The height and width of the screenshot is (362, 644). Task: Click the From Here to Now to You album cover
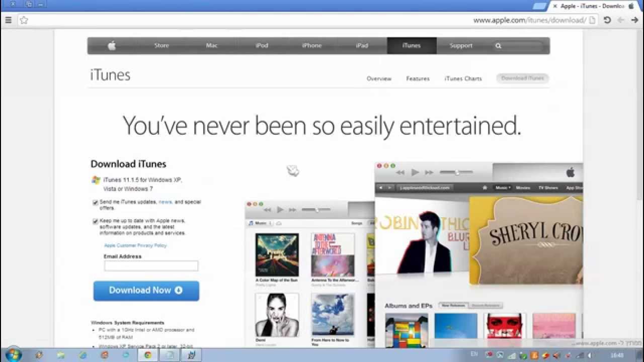333,315
